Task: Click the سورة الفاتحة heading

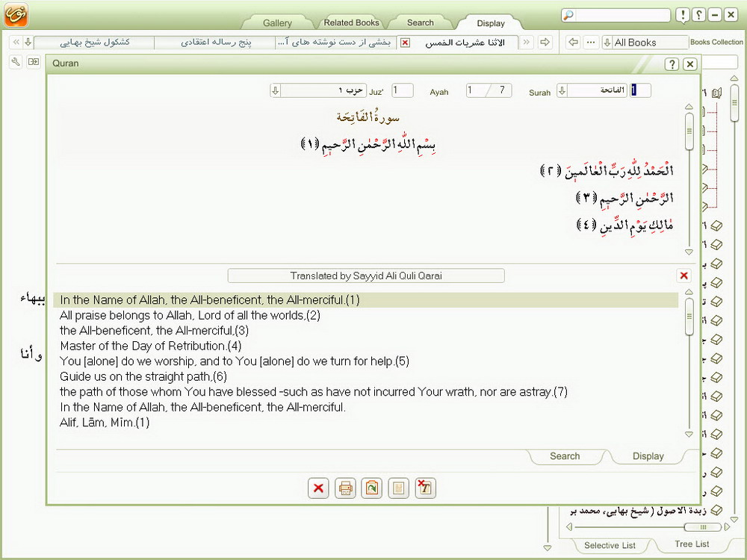Action: 368,116
